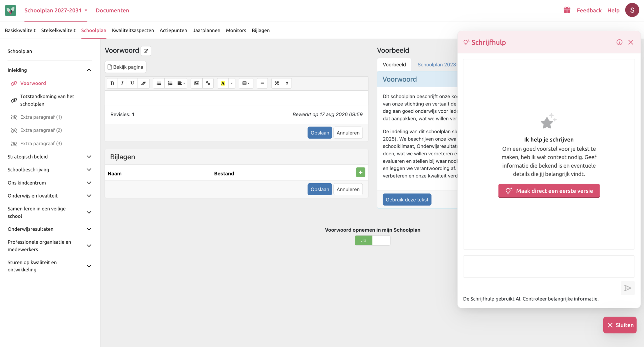Open Totstandkoming van het schoolplan item
The width and height of the screenshot is (644, 347).
(x=47, y=100)
